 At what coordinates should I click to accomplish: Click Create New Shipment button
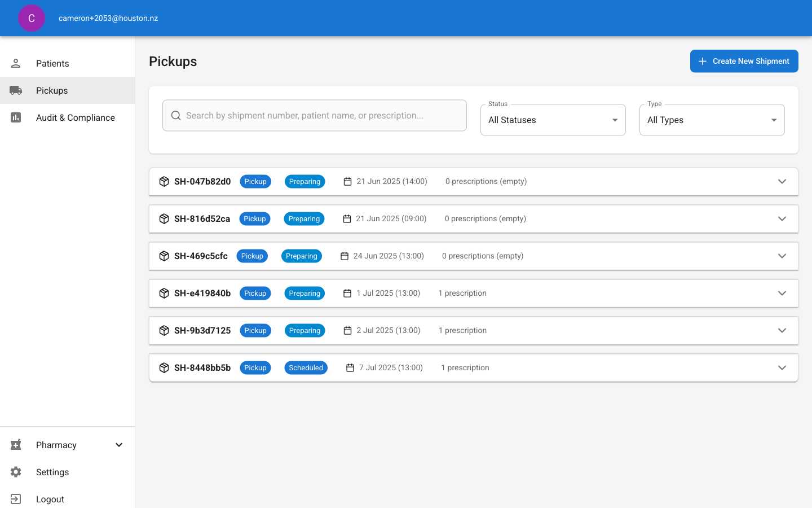click(x=744, y=61)
